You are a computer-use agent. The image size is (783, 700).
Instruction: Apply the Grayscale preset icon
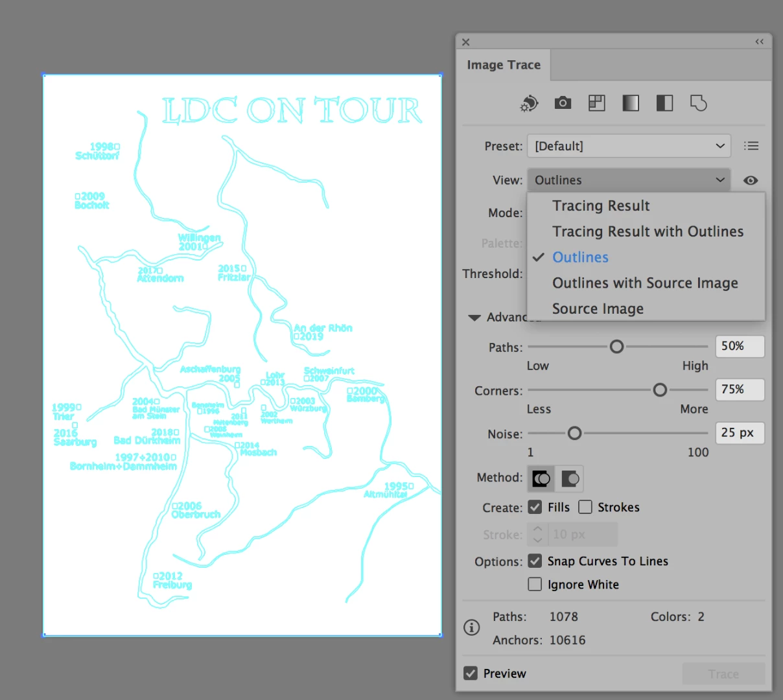coord(631,103)
